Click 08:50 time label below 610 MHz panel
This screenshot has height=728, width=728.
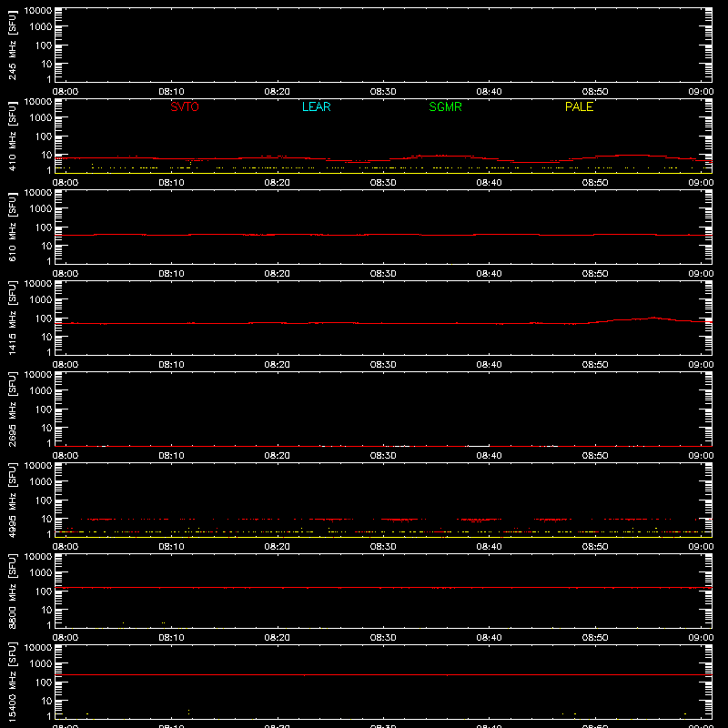pyautogui.click(x=595, y=274)
